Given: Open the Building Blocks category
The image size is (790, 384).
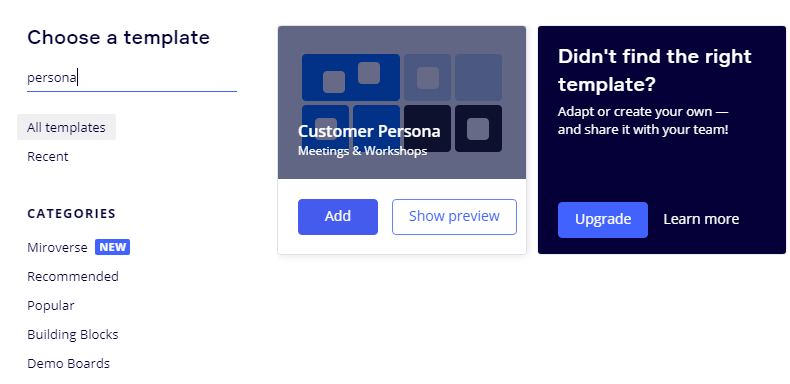Looking at the screenshot, I should tap(73, 335).
